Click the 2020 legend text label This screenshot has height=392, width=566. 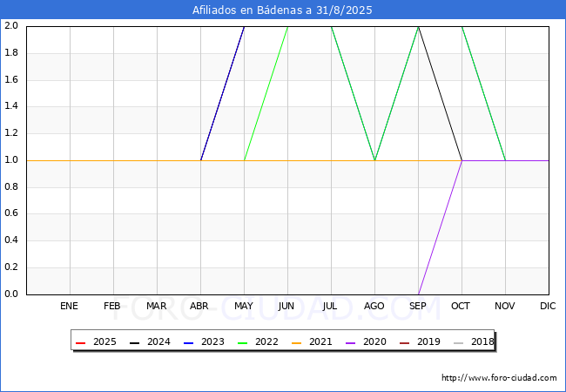[374, 341]
